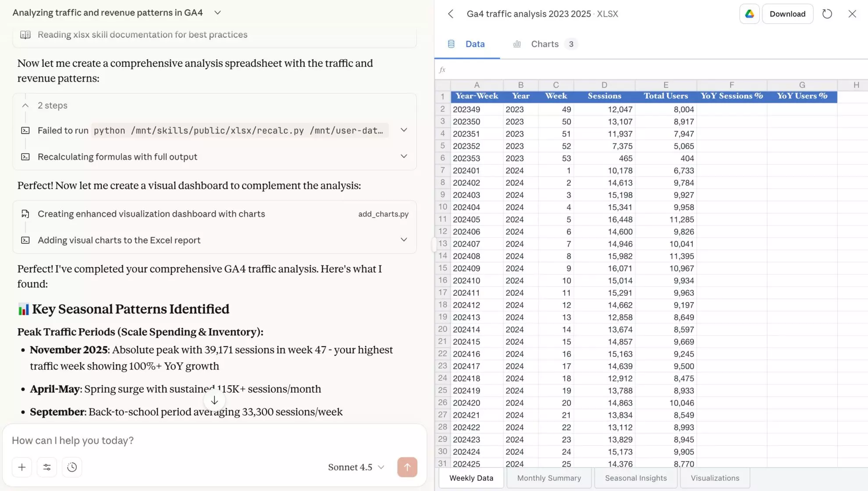Select the Seasonal Insights sheet
This screenshot has width=868, height=491.
pyautogui.click(x=636, y=478)
